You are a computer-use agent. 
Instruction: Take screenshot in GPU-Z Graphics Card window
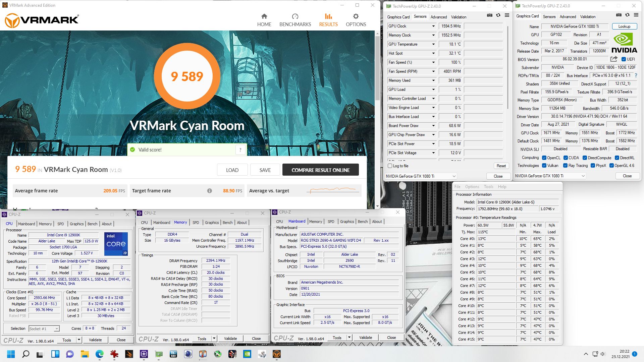[619, 15]
